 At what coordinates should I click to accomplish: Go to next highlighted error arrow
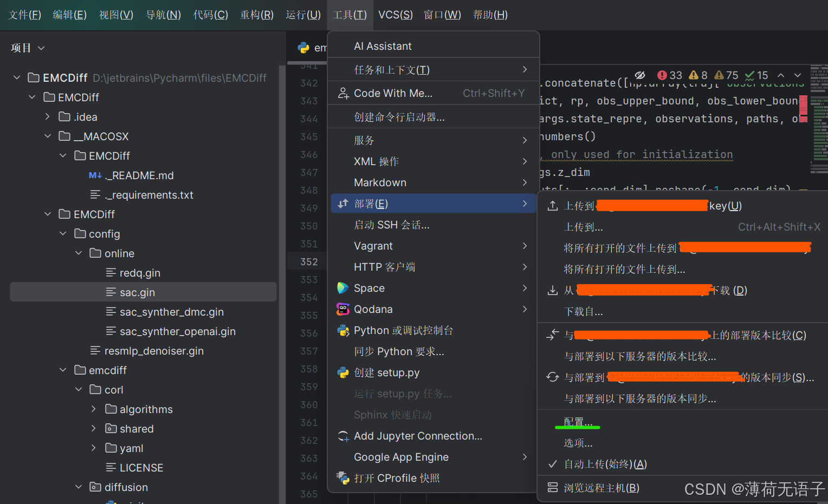[x=798, y=75]
